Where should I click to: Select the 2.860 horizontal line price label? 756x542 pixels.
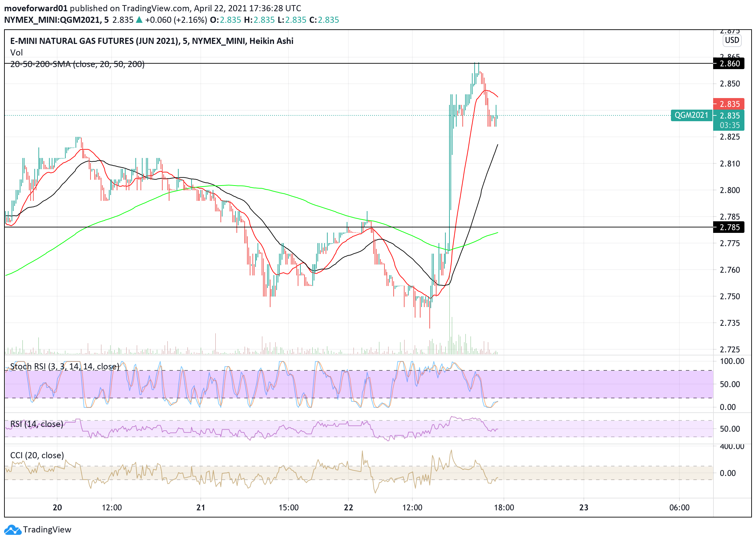coord(729,64)
